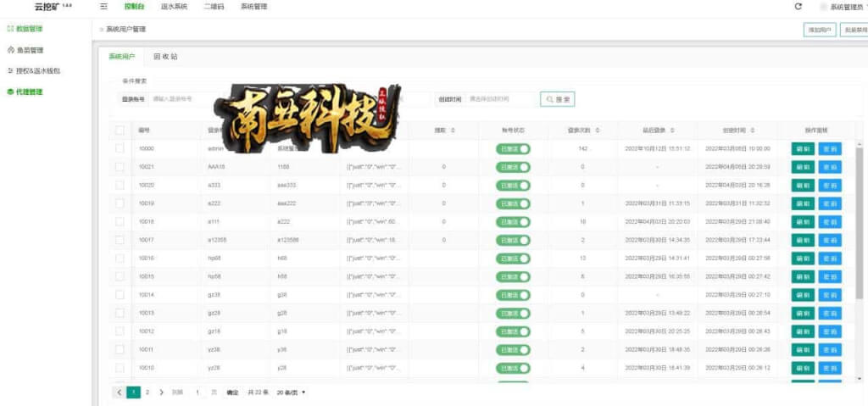Click the system admin avatar icon
868x406 pixels.
click(823, 7)
